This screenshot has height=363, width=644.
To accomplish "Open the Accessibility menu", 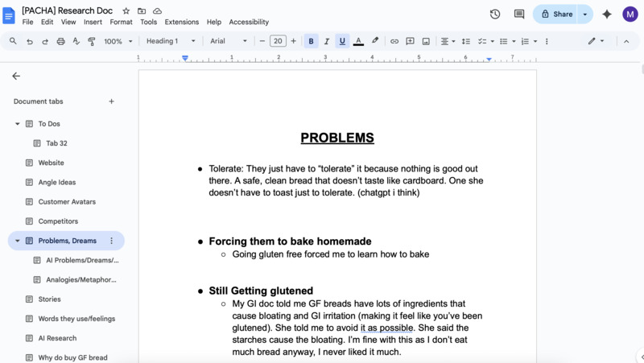I will pyautogui.click(x=249, y=23).
